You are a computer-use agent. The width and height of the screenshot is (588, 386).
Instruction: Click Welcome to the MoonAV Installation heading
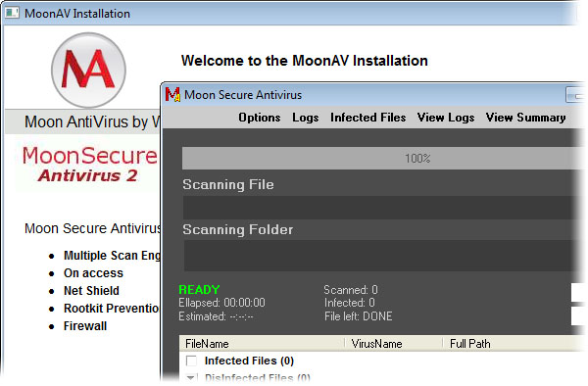(x=305, y=61)
